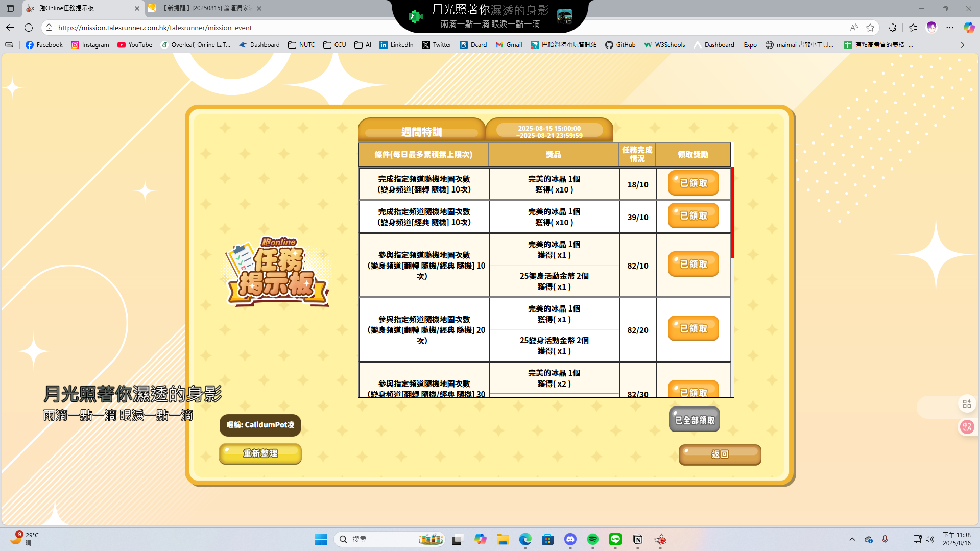Open Discord from the taskbar
980x551 pixels.
pyautogui.click(x=570, y=539)
